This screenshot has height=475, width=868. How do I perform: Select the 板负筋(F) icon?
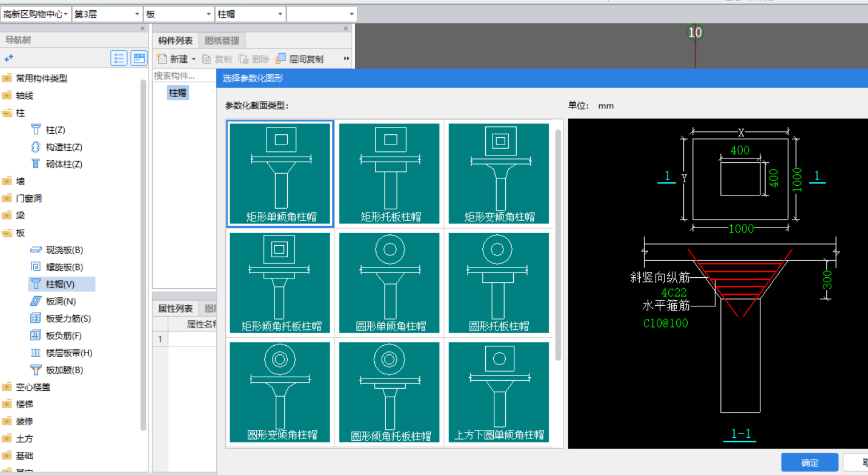point(35,336)
